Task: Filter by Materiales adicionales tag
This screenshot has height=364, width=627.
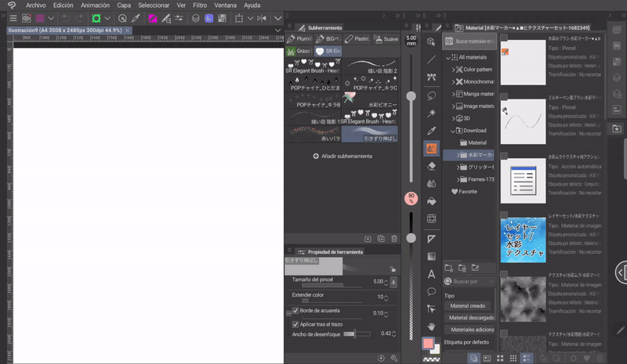Action: point(469,330)
